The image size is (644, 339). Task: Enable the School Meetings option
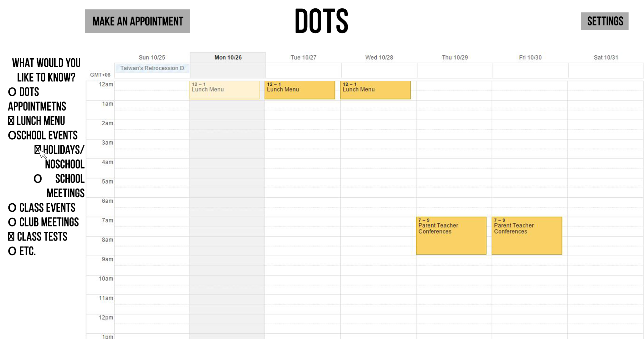coord(38,179)
